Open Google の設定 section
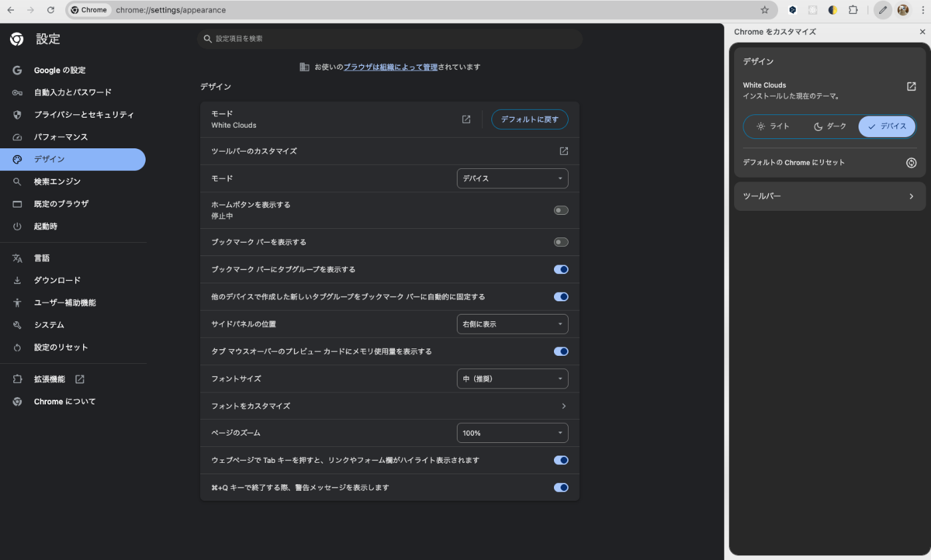Viewport: 931px width, 560px height. click(x=72, y=70)
